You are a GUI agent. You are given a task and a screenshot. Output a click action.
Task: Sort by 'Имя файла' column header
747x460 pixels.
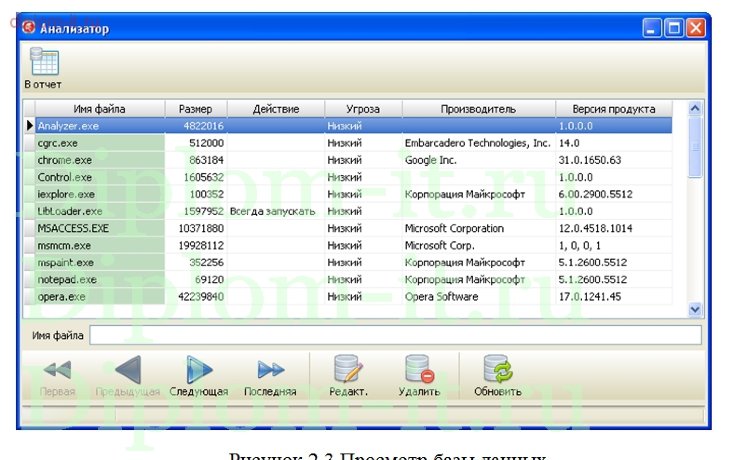(x=100, y=109)
